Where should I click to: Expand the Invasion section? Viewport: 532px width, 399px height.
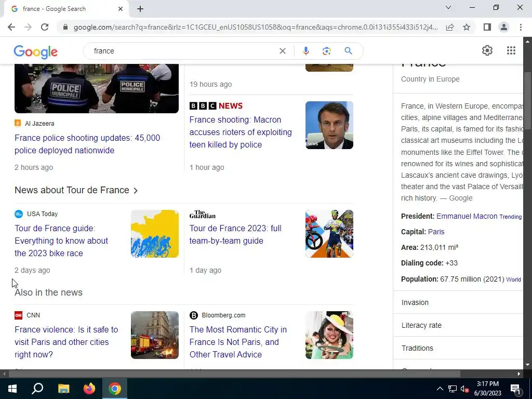click(x=458, y=302)
